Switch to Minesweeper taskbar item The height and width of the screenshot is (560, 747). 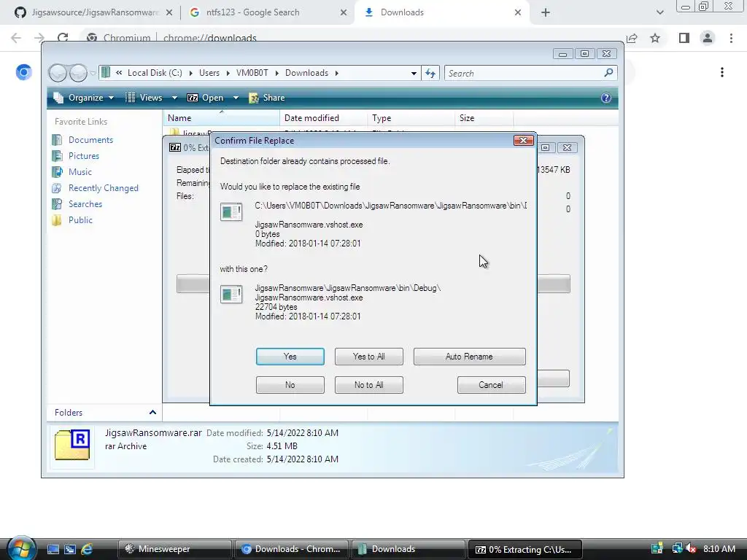click(x=175, y=549)
